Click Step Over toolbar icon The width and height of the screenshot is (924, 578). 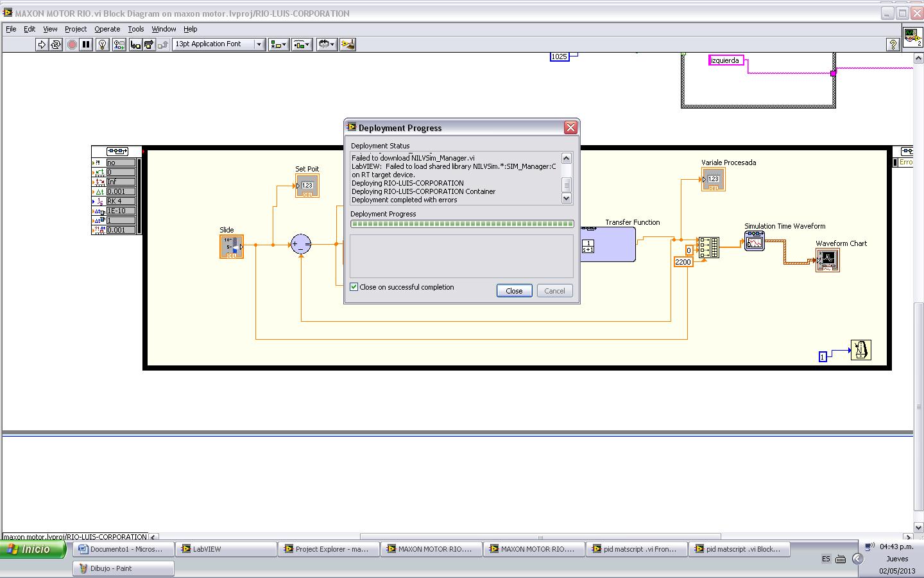[x=149, y=44]
